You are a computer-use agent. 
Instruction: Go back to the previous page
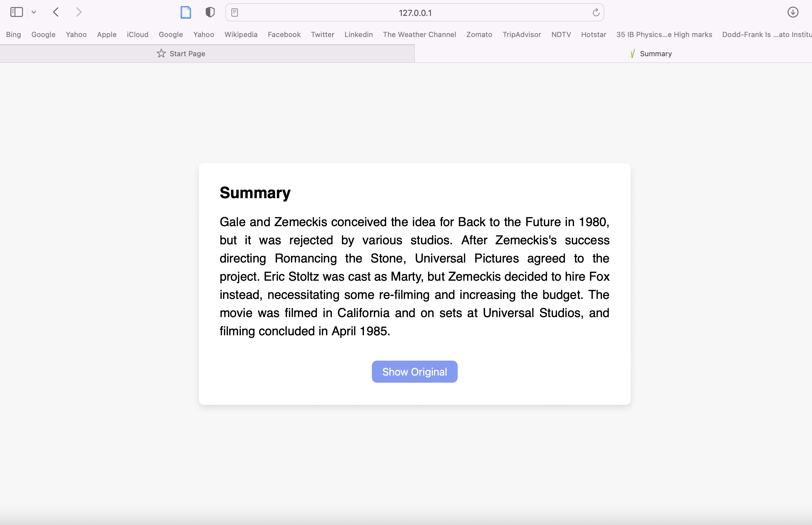click(x=56, y=12)
